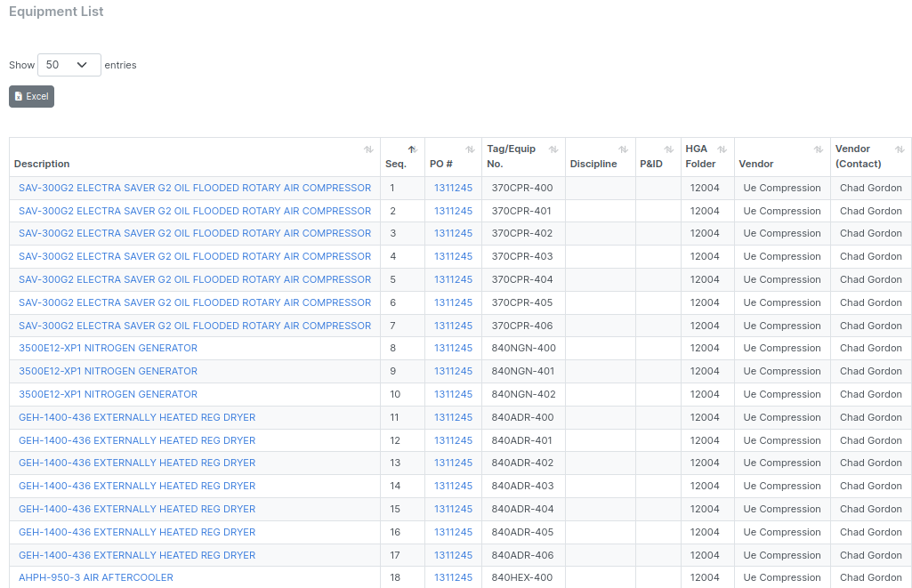
Task: Open GEH-1400-436 dryer link in row 17
Action: tap(137, 555)
